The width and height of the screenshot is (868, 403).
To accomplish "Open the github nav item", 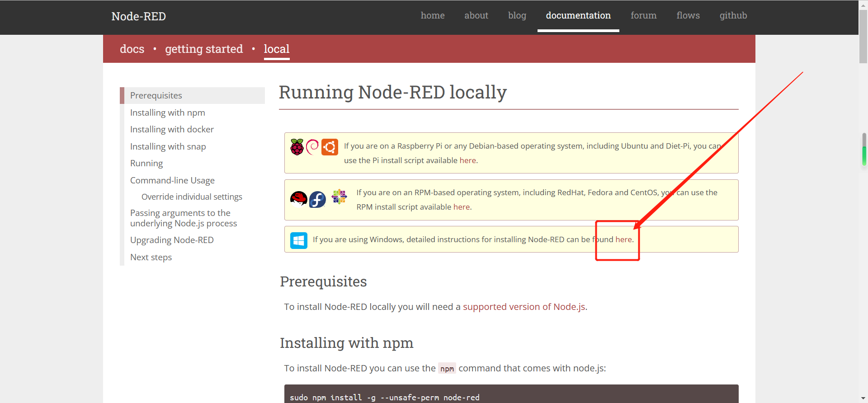I will pyautogui.click(x=733, y=15).
